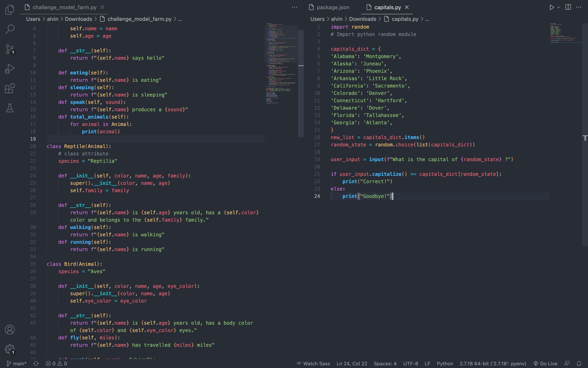Open left editor More Actions menu
The image size is (588, 368).
[294, 7]
